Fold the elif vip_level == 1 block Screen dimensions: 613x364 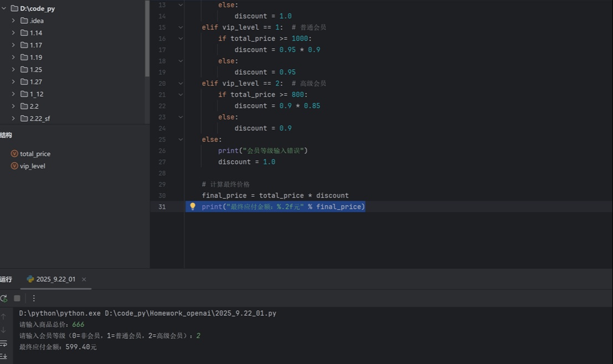pos(181,27)
